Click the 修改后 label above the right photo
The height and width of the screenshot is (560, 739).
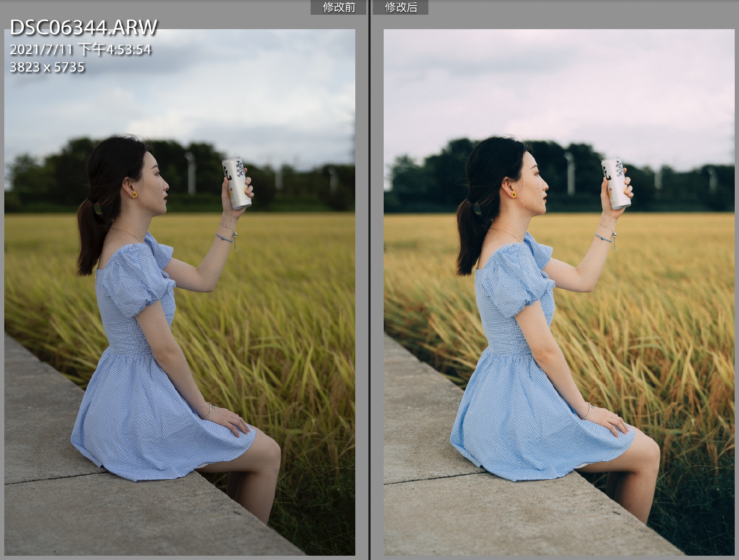coord(400,7)
